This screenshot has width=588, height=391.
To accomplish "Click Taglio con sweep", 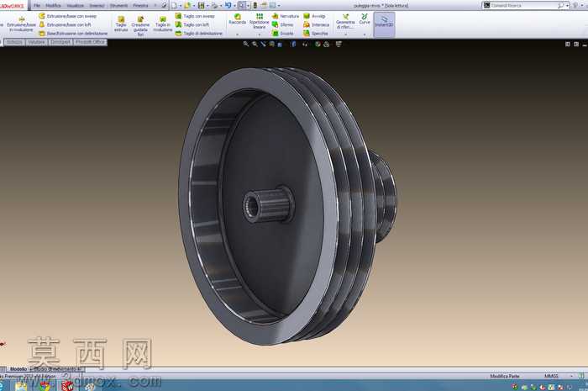I will click(x=195, y=16).
